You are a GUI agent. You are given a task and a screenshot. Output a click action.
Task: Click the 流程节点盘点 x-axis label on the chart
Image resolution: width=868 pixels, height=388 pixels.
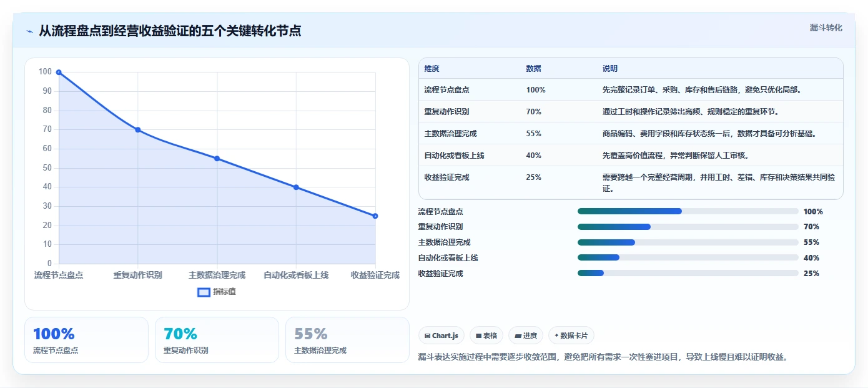pos(59,275)
